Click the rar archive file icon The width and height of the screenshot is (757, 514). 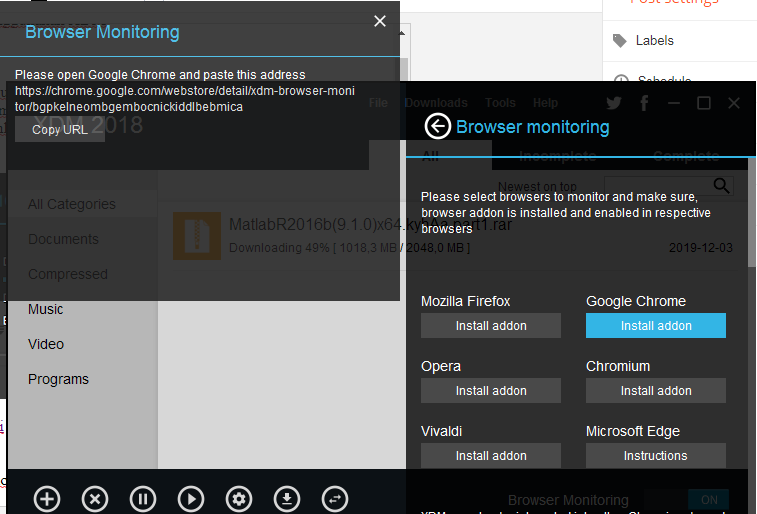(197, 236)
